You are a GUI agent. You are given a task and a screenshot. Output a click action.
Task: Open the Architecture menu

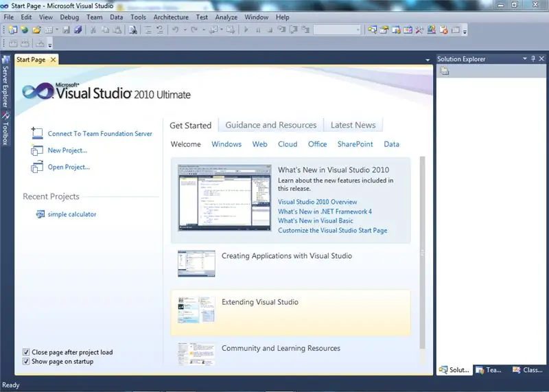(171, 16)
